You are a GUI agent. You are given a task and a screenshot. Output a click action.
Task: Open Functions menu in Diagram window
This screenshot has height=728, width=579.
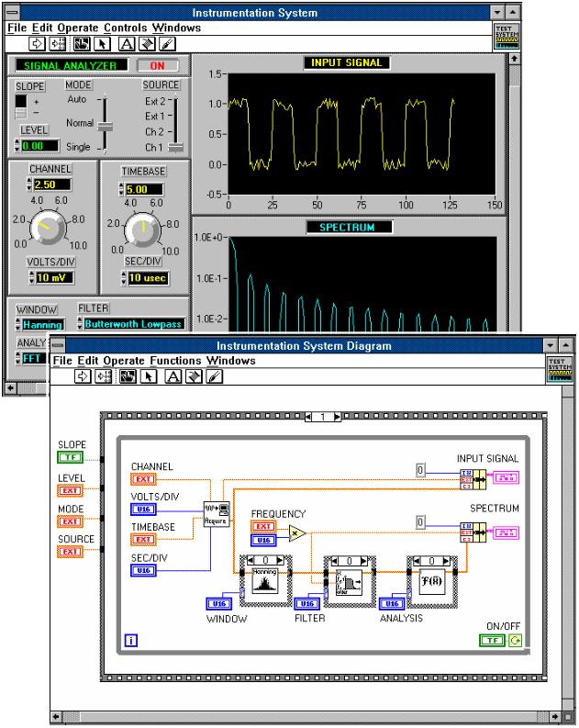175,361
